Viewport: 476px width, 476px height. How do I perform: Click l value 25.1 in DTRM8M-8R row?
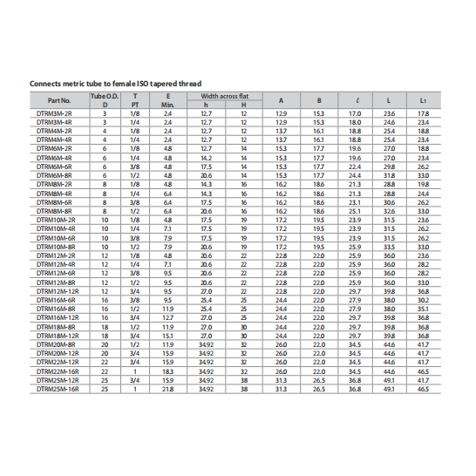coord(355,212)
